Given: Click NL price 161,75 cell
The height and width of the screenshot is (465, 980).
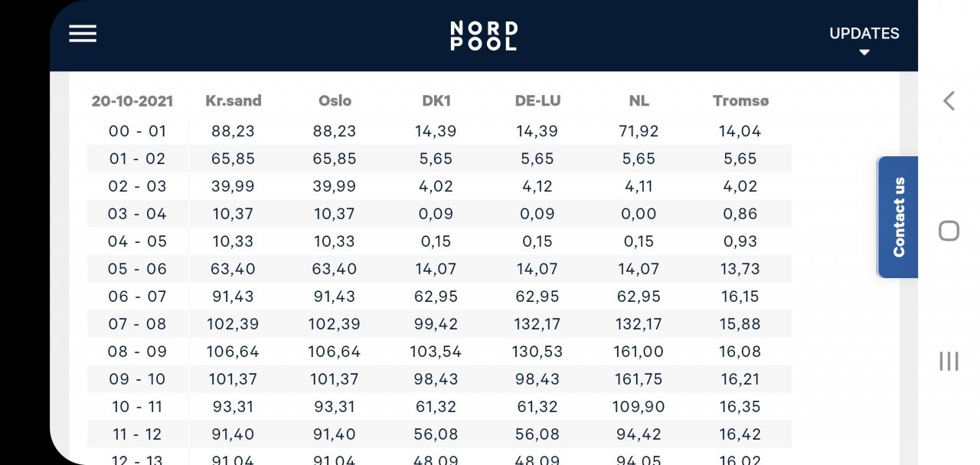Looking at the screenshot, I should tap(639, 379).
